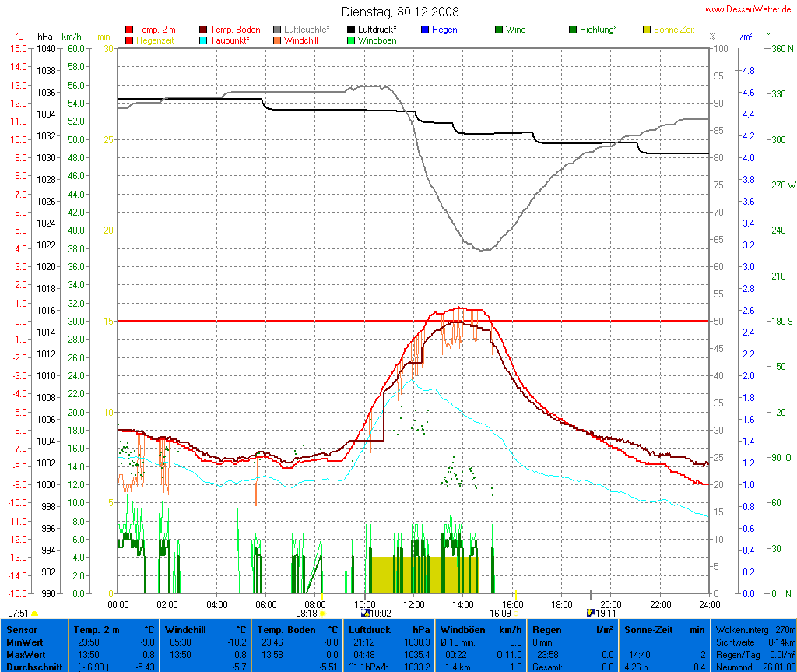Click the black Luftdruck legend square
797x672 pixels.
point(351,30)
